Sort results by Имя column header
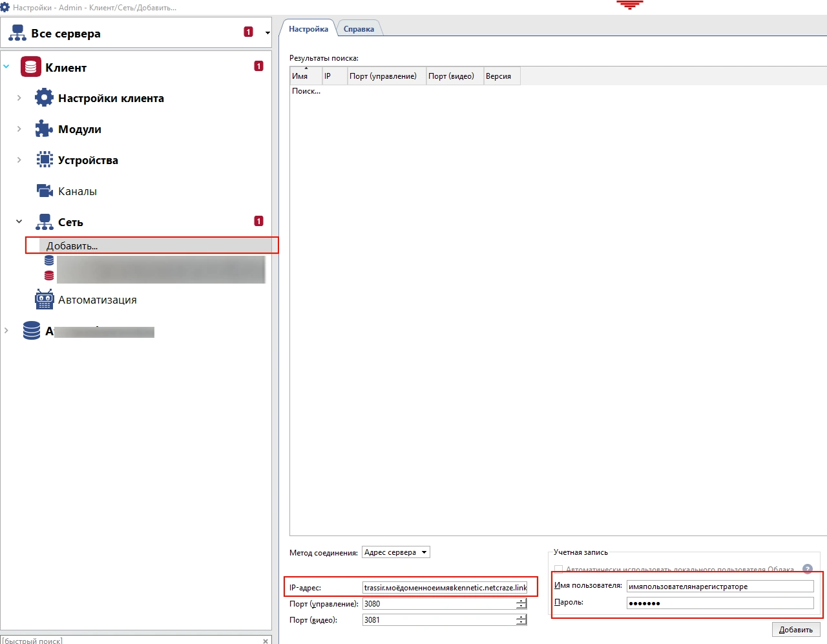The height and width of the screenshot is (644, 827). [x=305, y=76]
